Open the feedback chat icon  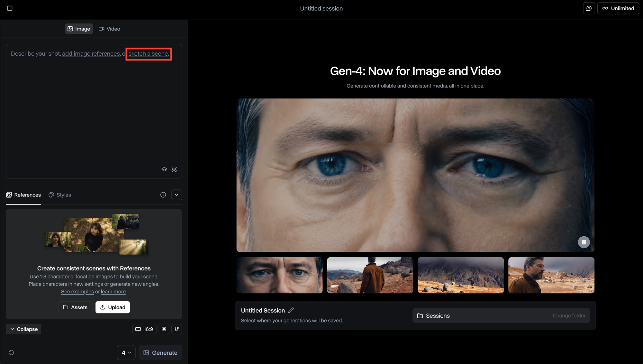tap(589, 8)
